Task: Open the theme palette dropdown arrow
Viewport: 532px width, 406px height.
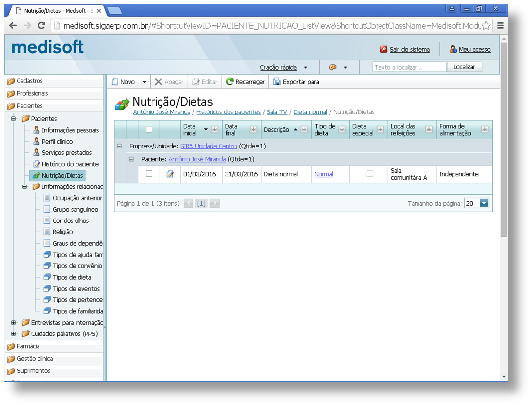Action: coord(346,68)
